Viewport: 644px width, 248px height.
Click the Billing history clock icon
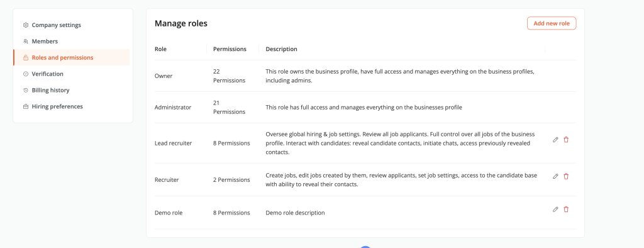coord(25,90)
